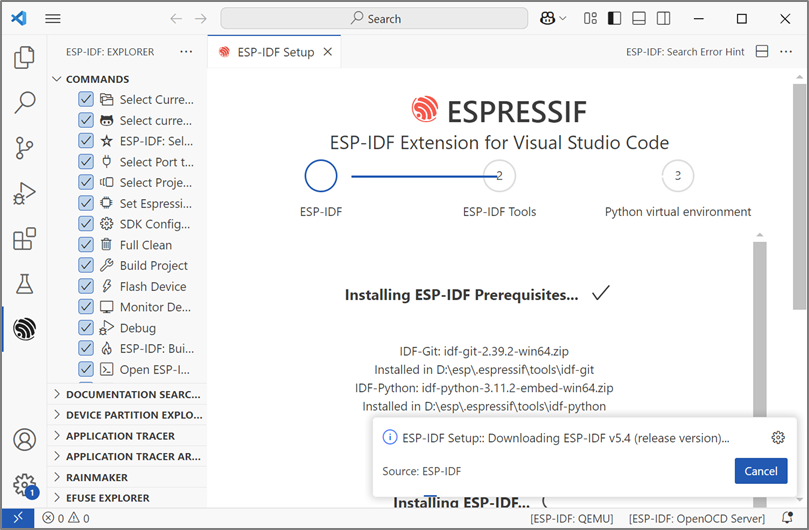
Task: Open the notification settings gear
Action: [778, 438]
